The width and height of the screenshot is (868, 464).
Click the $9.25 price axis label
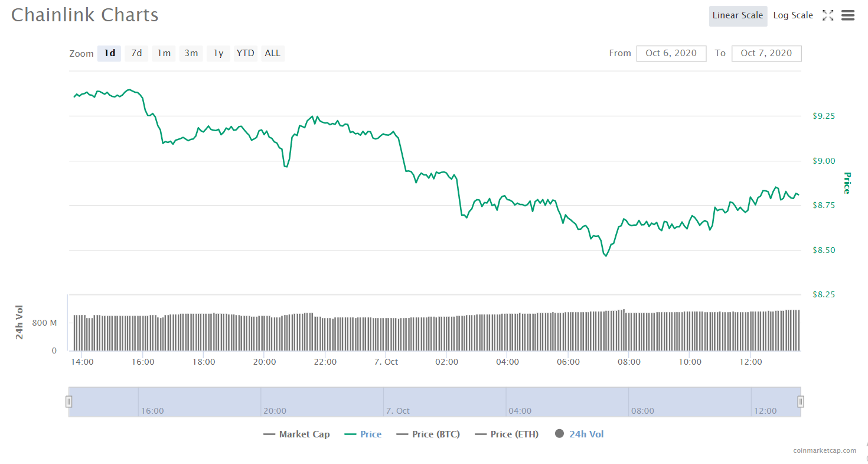click(x=823, y=116)
